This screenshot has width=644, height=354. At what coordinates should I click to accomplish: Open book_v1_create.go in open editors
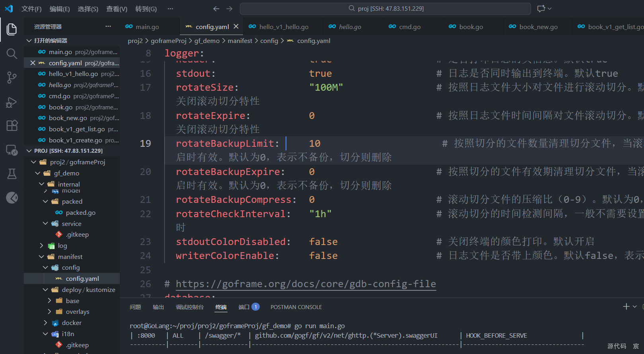tap(72, 140)
